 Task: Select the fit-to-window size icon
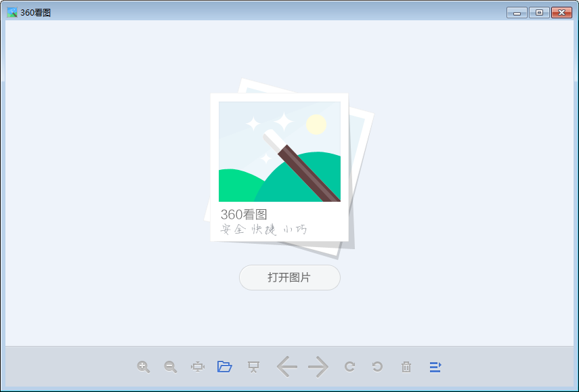(198, 367)
